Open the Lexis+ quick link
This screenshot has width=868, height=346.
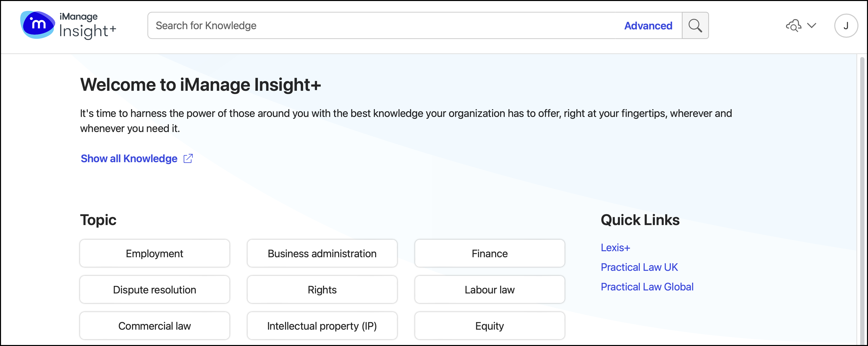pos(615,248)
